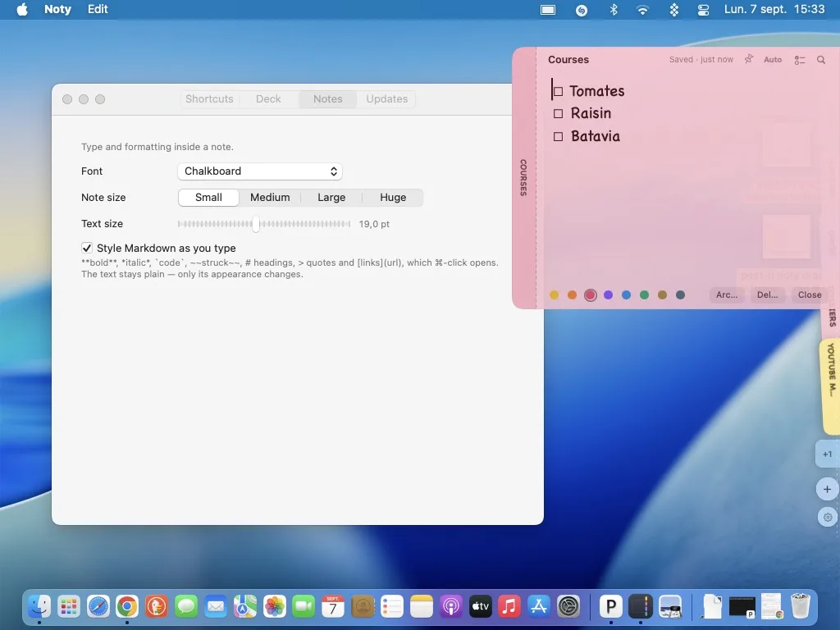Select the Large note size option

click(x=331, y=197)
